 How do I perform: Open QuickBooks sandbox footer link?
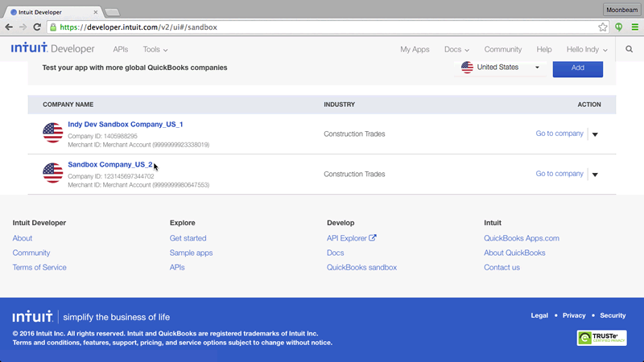click(361, 267)
